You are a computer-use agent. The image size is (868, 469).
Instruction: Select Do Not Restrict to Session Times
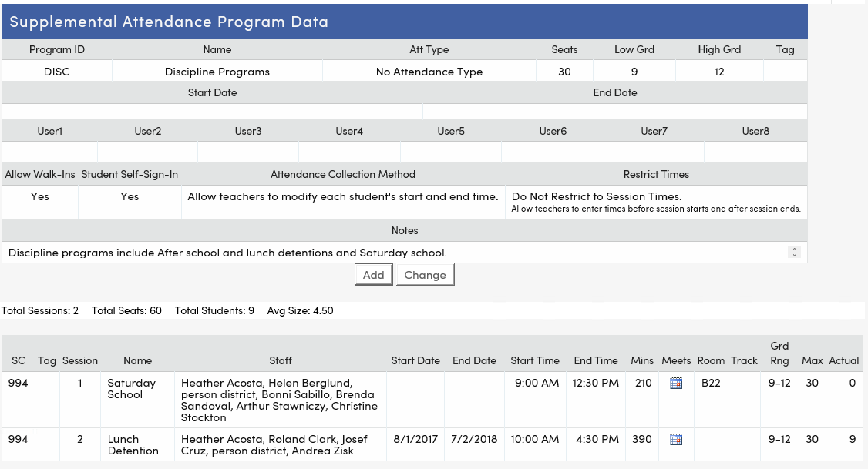596,196
